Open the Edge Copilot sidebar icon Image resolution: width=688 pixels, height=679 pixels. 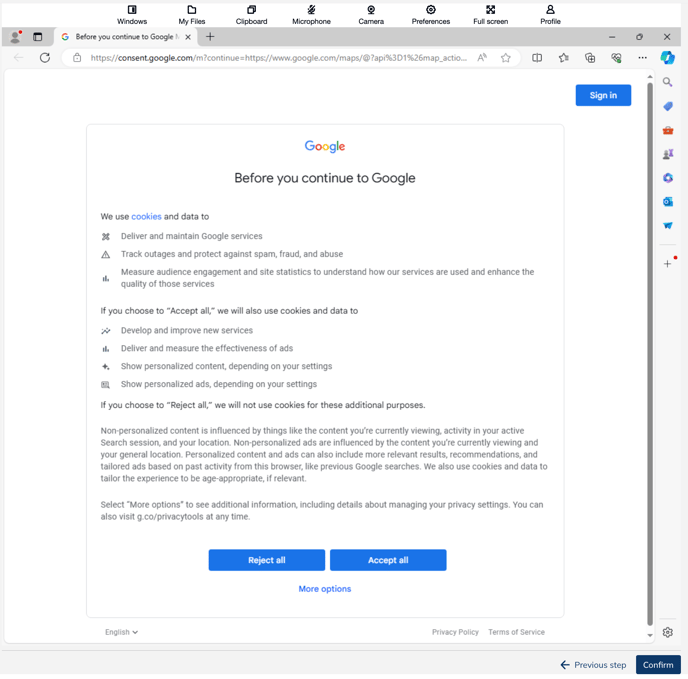point(667,58)
